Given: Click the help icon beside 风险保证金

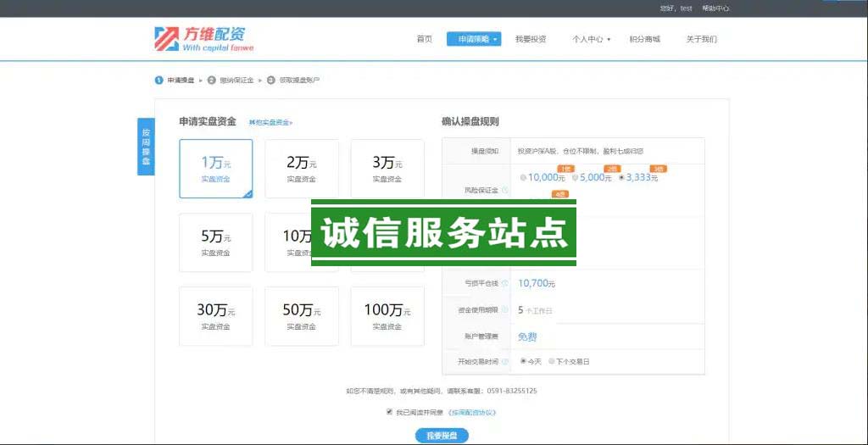Looking at the screenshot, I should [x=505, y=190].
